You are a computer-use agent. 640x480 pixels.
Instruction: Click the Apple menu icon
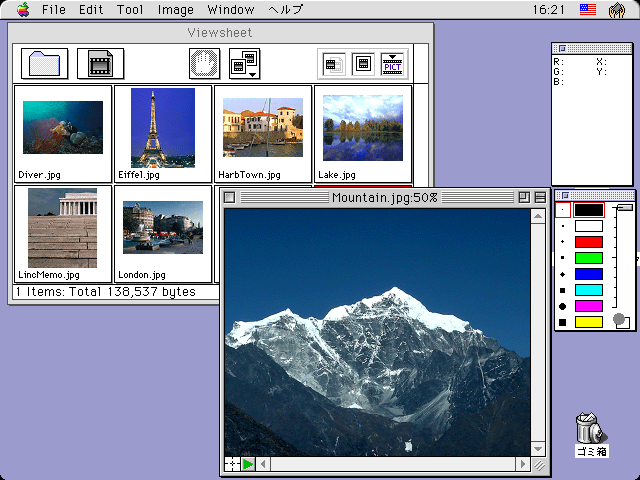click(22, 10)
